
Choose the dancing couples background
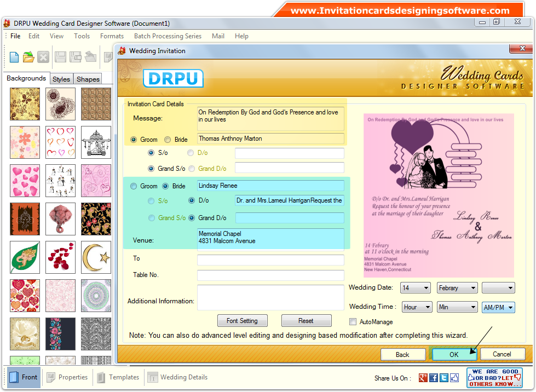coord(61,181)
